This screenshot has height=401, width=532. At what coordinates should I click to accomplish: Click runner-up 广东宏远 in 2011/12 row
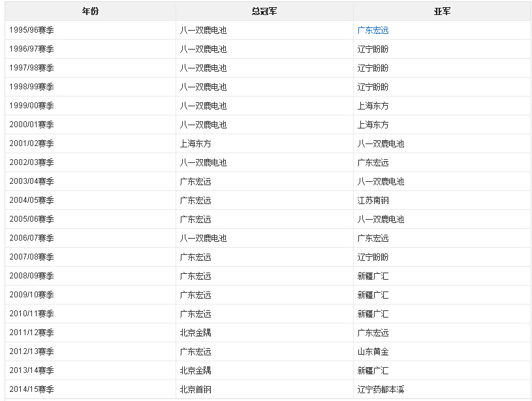click(373, 333)
